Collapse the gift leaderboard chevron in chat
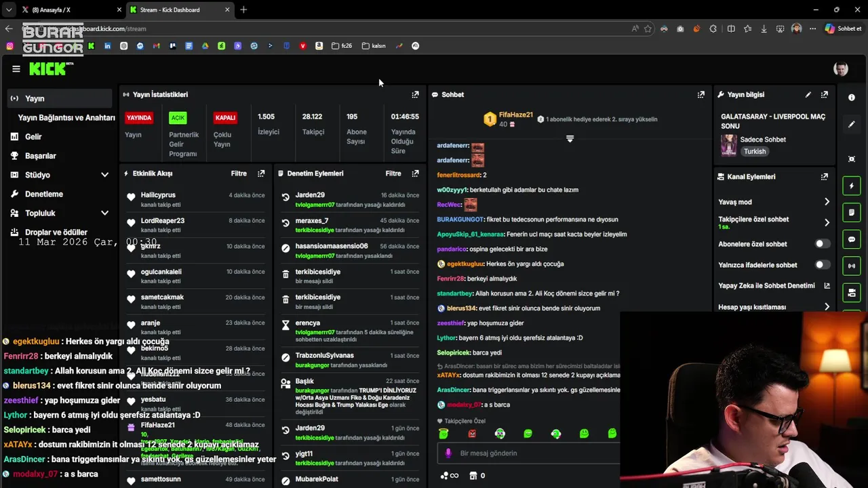868x488 pixels. point(570,139)
